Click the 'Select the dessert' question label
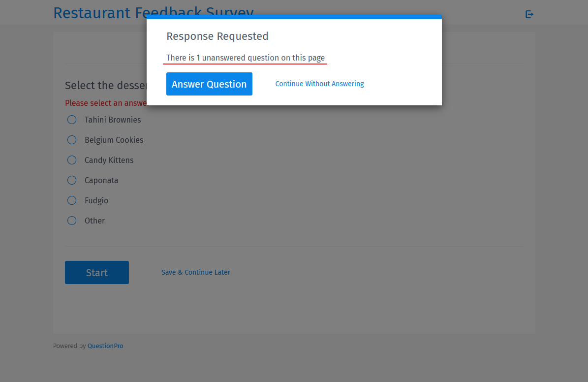This screenshot has width=588, height=382. coord(106,85)
